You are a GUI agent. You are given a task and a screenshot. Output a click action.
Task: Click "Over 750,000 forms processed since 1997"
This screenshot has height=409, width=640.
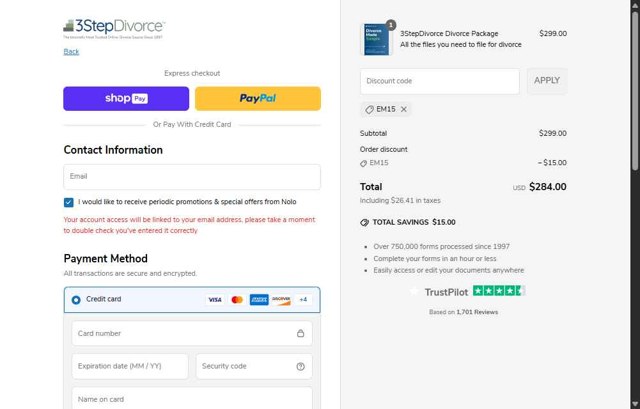click(441, 247)
